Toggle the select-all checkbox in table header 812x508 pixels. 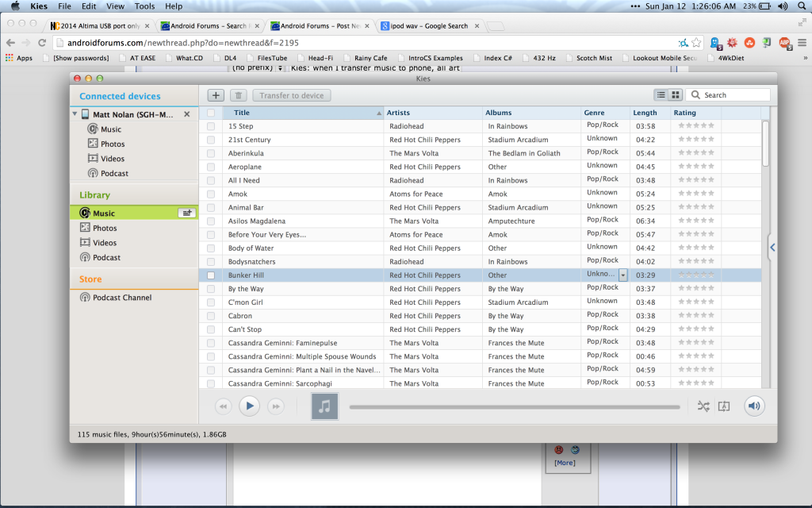pyautogui.click(x=211, y=113)
